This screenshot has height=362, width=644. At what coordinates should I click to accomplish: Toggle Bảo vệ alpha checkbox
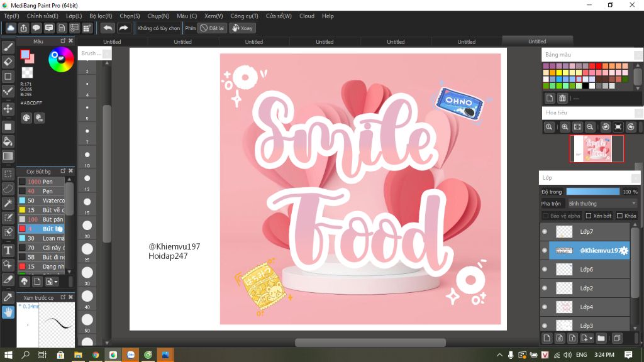[x=546, y=216]
